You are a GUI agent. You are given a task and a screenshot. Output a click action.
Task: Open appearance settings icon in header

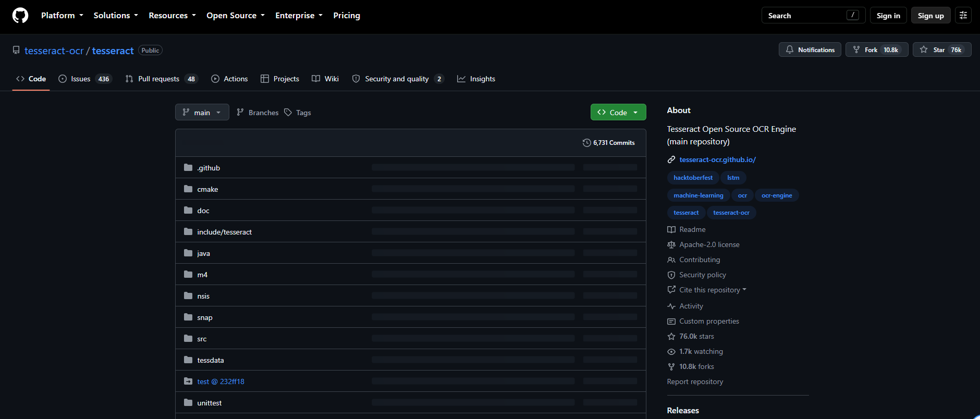tap(963, 16)
